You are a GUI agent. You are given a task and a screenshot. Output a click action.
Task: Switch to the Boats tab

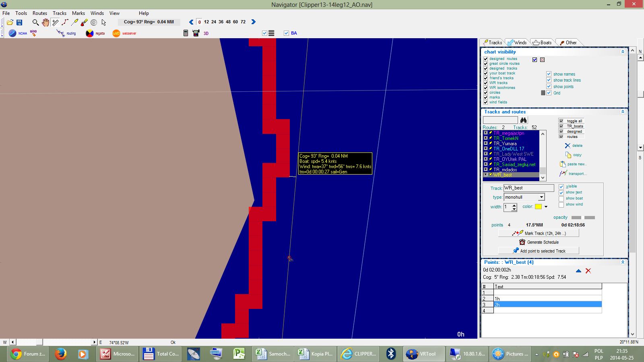click(x=542, y=42)
